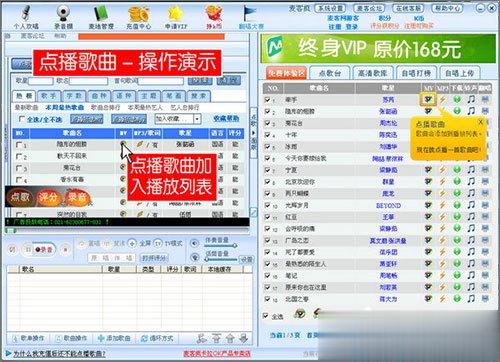This screenshot has width=500, height=362.
Task: Click the stop button right of 录音
Action: coord(65,249)
